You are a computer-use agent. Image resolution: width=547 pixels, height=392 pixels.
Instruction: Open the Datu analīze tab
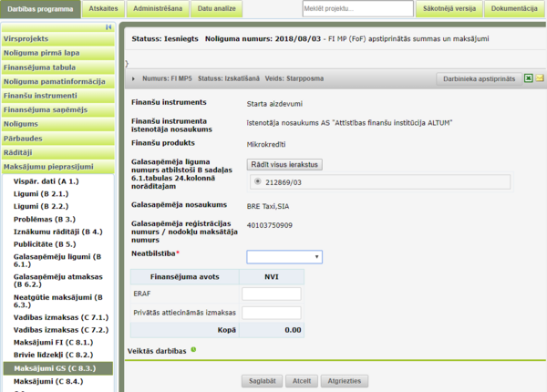(x=217, y=9)
